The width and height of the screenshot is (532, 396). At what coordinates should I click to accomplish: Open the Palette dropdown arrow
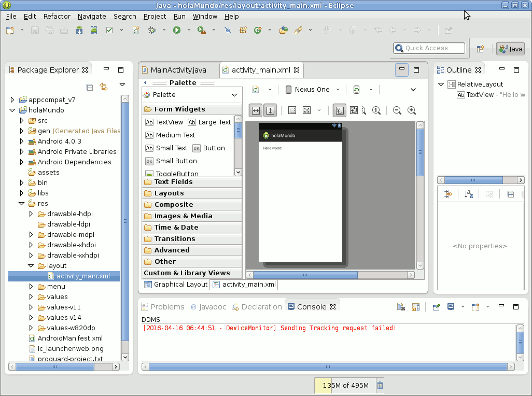coord(234,95)
